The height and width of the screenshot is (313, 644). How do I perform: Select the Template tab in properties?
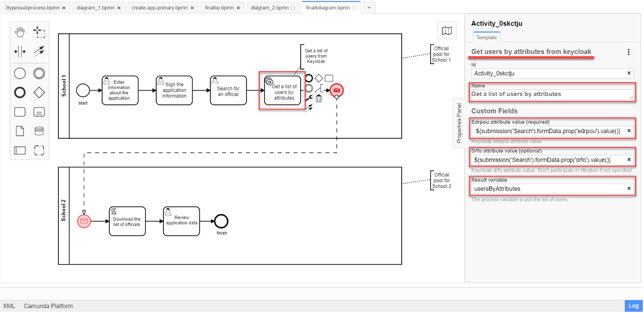tap(486, 38)
